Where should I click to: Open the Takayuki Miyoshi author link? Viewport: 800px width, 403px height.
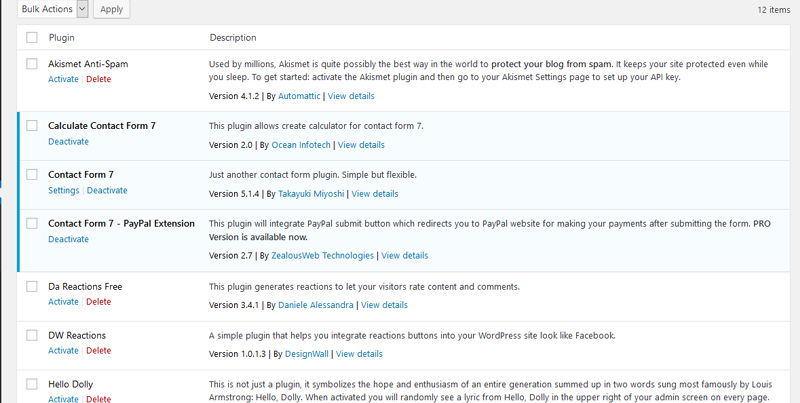[311, 194]
